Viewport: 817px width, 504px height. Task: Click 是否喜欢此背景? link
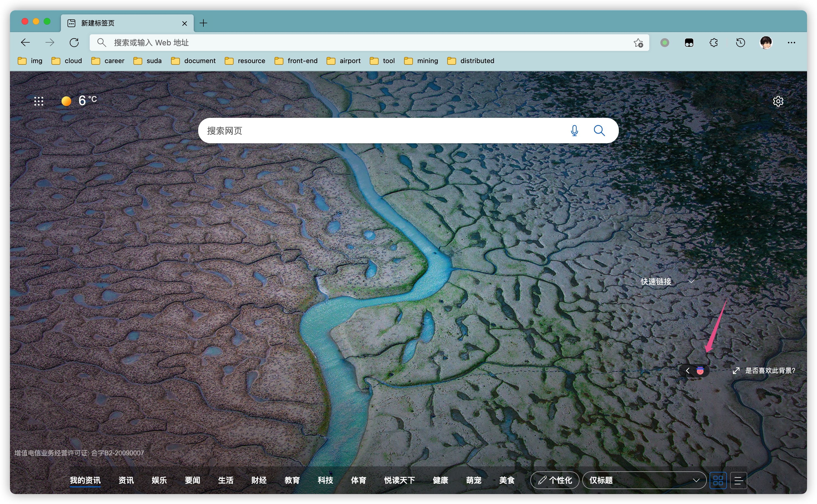pyautogui.click(x=770, y=371)
